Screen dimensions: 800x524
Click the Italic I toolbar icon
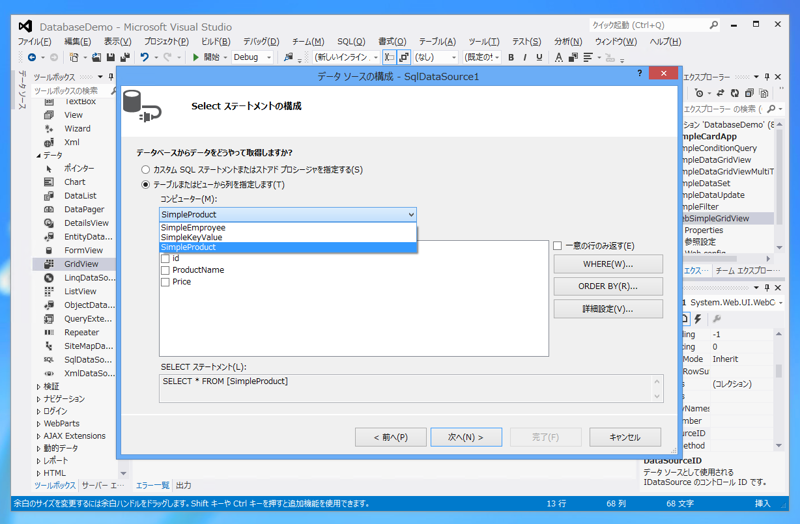[x=525, y=58]
